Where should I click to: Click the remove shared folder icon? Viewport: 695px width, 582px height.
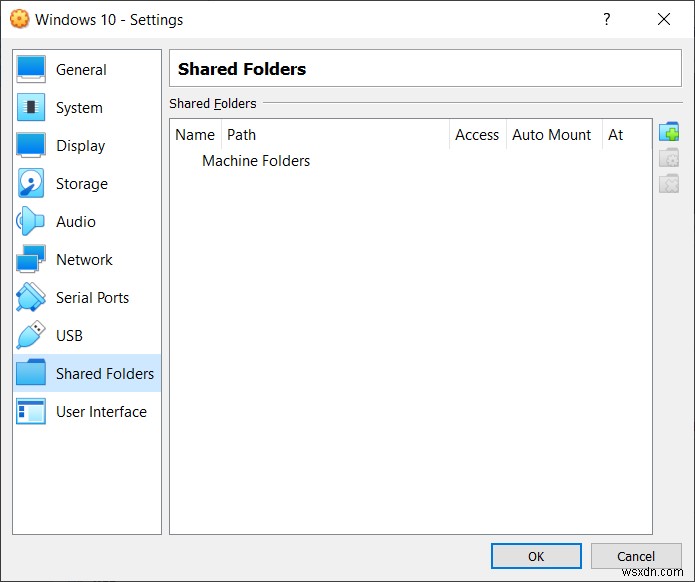(669, 184)
